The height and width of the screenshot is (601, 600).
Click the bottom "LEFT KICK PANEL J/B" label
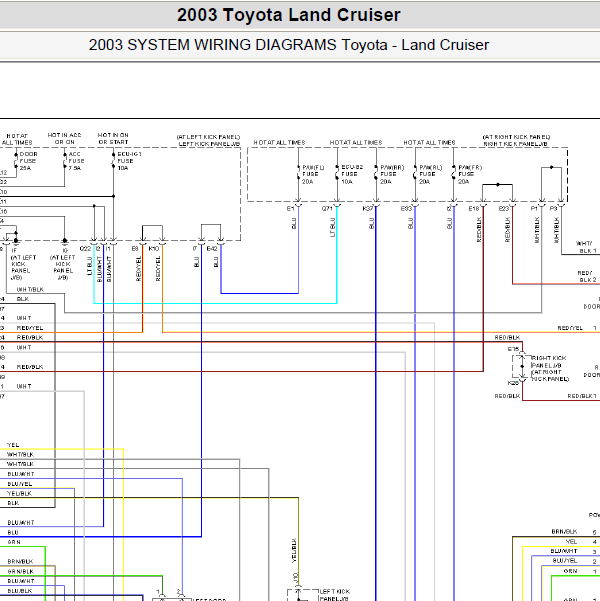tap(334, 595)
